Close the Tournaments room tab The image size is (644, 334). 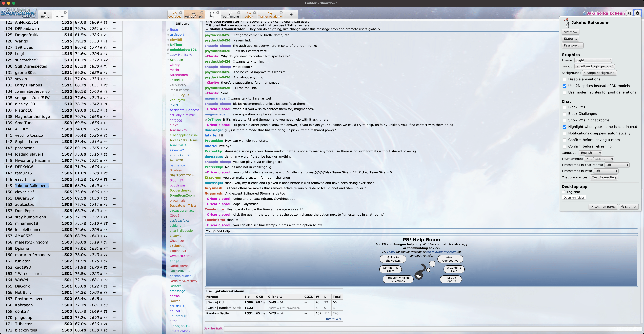[x=239, y=13]
